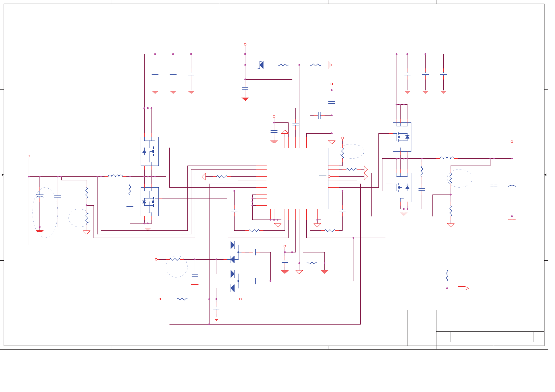Select the series resistor feeding the upper right port arrow
555x392 pixels.
coord(351,169)
